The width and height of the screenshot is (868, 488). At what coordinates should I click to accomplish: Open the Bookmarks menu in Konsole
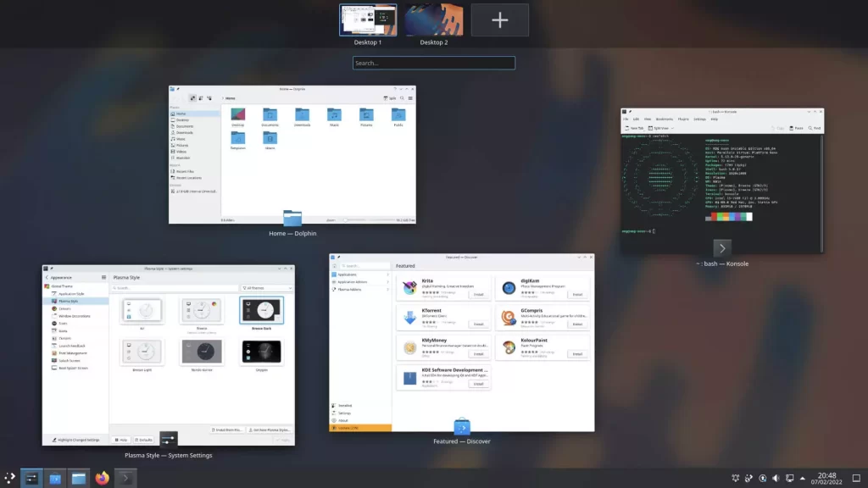click(665, 119)
